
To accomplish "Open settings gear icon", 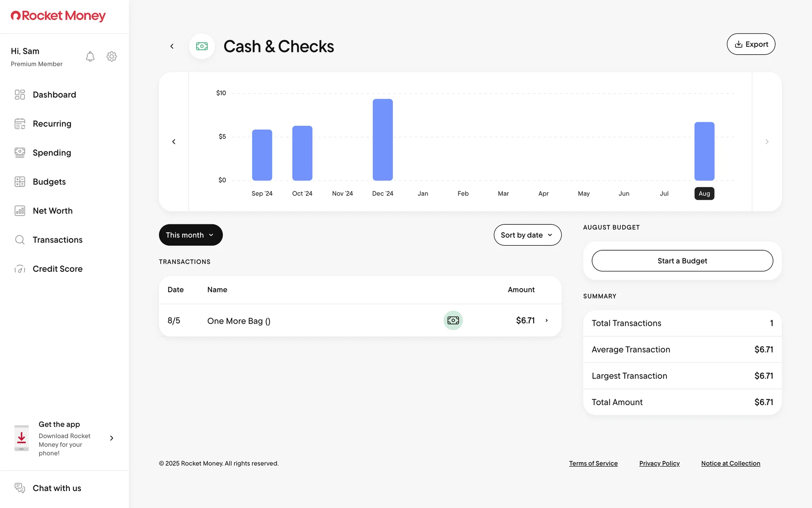I will click(112, 57).
